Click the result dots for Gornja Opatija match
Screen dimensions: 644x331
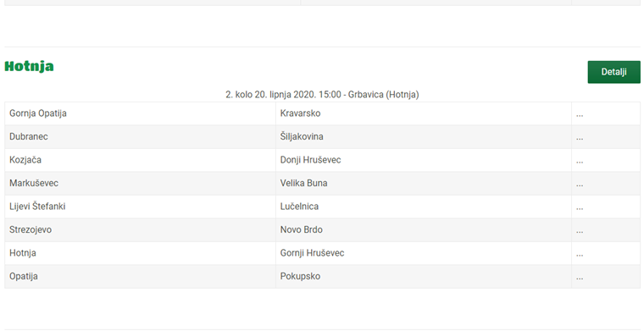(580, 116)
